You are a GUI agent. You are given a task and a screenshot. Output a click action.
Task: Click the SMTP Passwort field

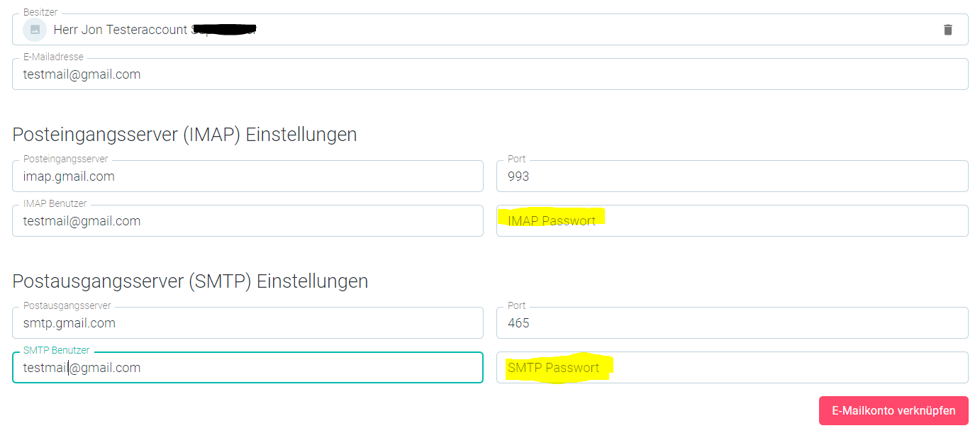[732, 368]
